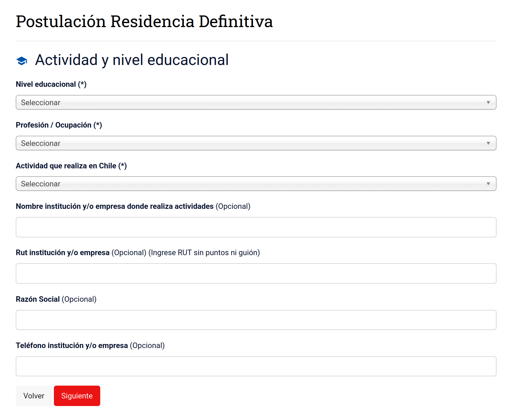Click the Postulación Residencia Definitiva page title
Image resolution: width=507 pixels, height=420 pixels.
pyautogui.click(x=144, y=22)
